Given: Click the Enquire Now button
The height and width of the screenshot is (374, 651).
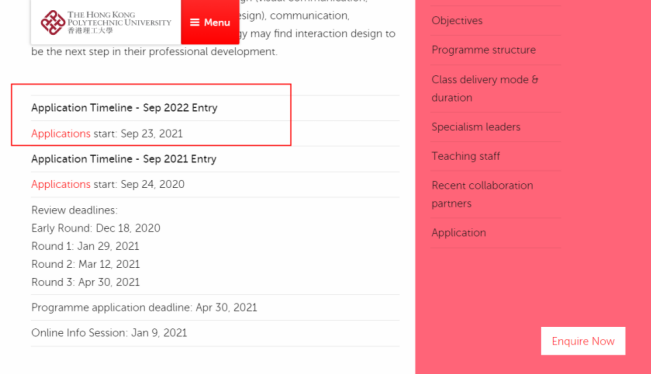Looking at the screenshot, I should tap(583, 341).
